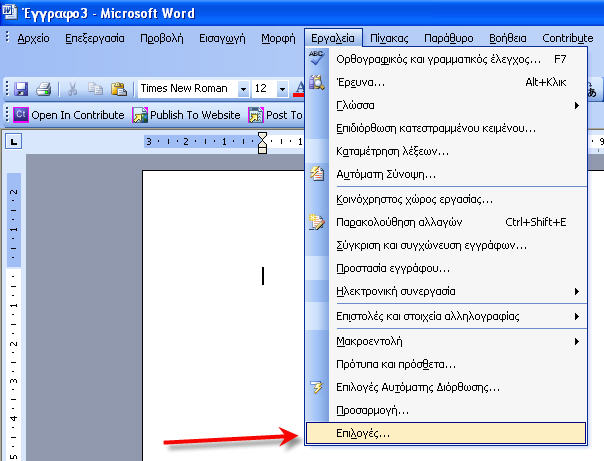Click the indent marker on horizontal ruler

pyautogui.click(x=262, y=143)
